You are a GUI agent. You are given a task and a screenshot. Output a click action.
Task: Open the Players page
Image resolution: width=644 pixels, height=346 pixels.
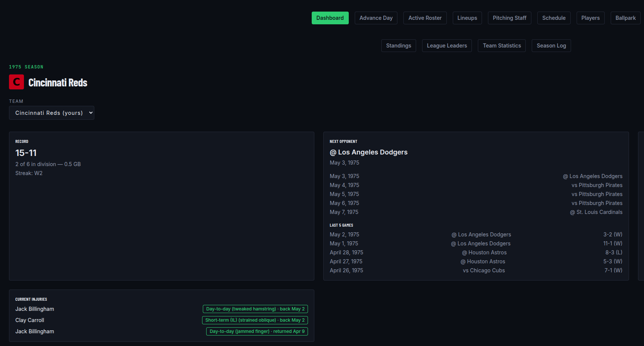(590, 18)
